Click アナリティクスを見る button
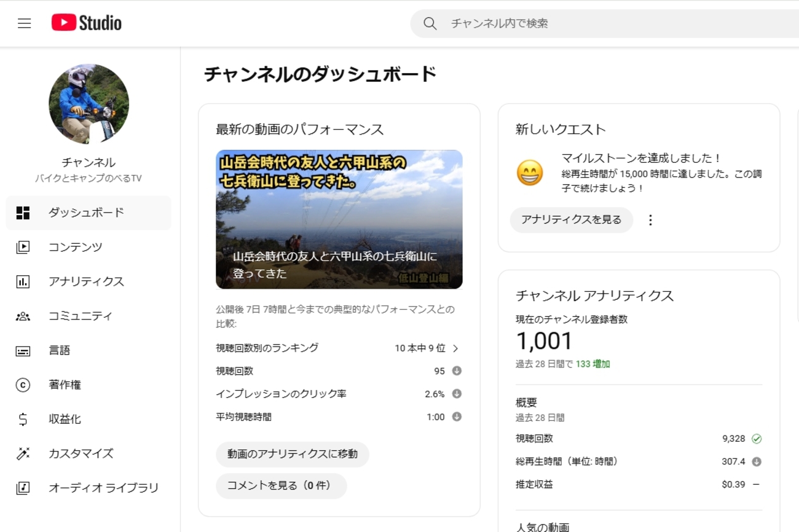Viewport: 799px width, 532px height. (x=571, y=220)
